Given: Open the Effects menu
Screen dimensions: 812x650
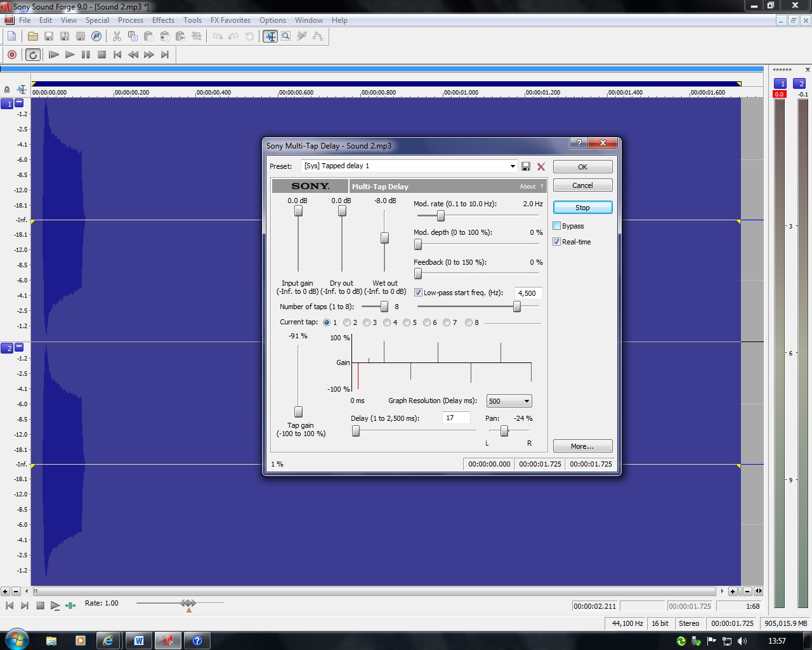Looking at the screenshot, I should coord(163,20).
